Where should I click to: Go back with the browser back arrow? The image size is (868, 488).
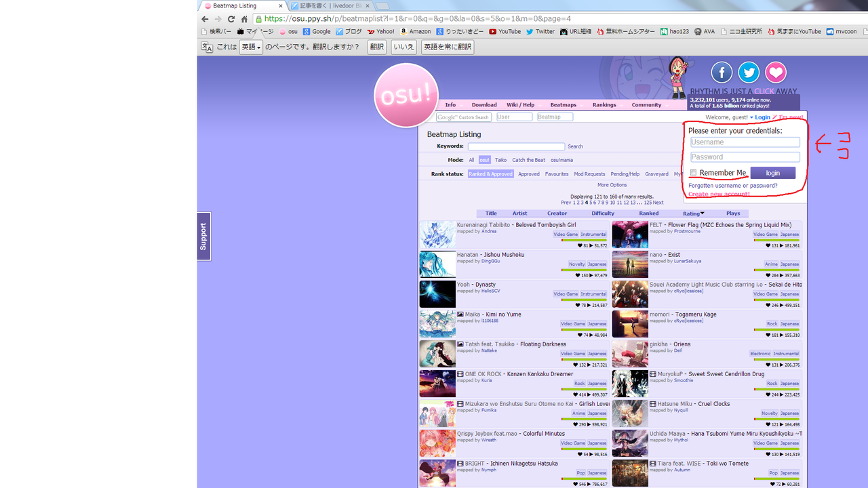point(205,19)
